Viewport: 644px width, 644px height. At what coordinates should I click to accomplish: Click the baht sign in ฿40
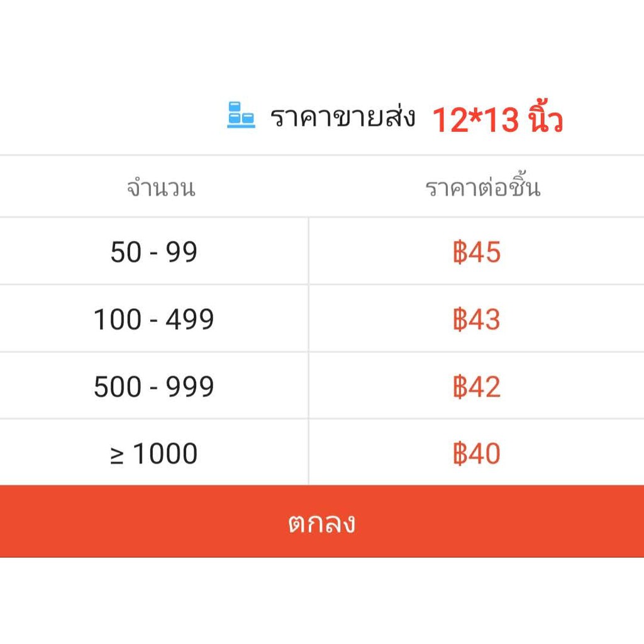tap(460, 453)
